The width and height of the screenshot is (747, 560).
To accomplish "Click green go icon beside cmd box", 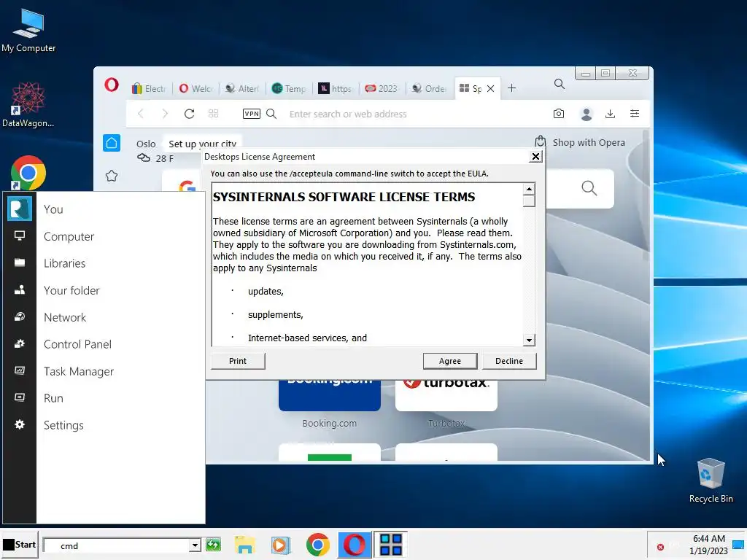I will tap(214, 544).
